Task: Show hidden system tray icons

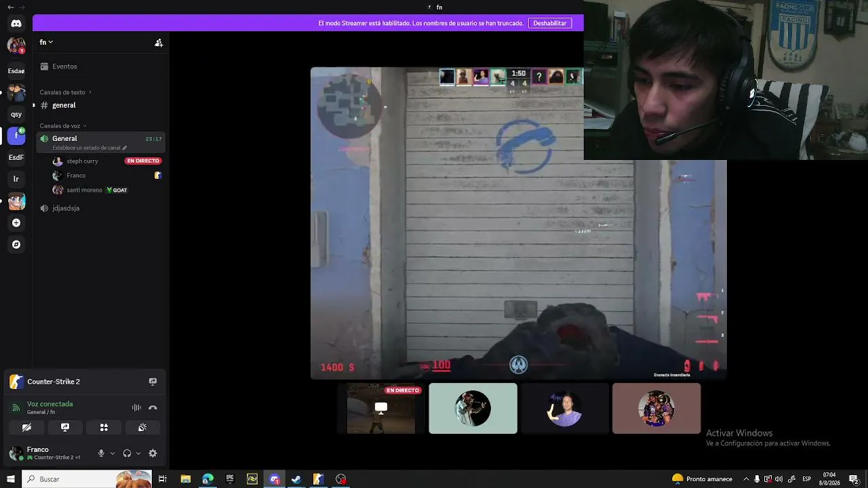Action: click(747, 479)
